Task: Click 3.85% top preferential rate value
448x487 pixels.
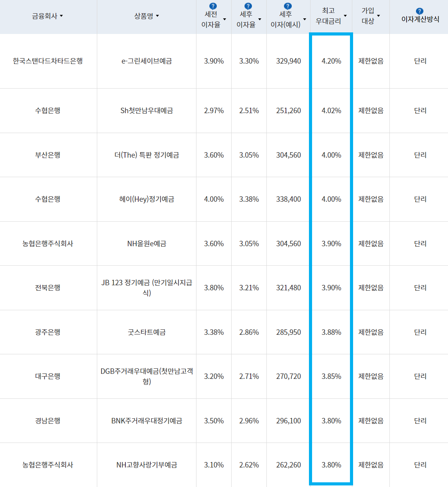Action: pos(331,376)
